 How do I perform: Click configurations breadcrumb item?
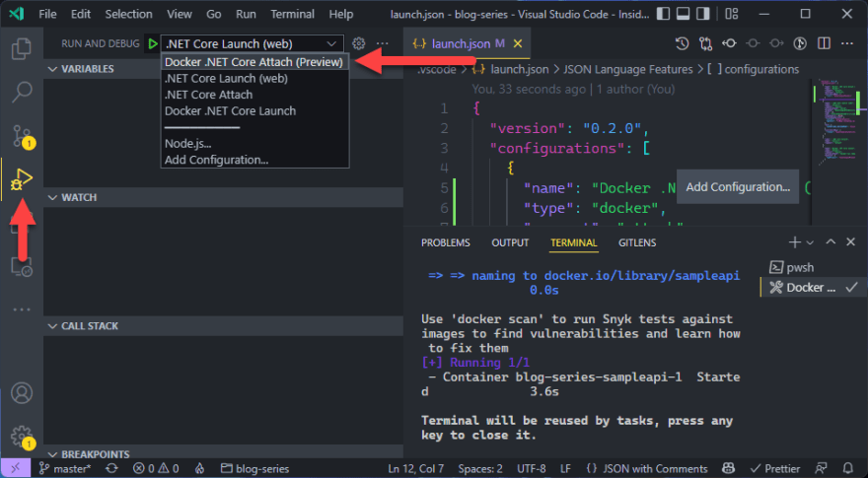(x=754, y=69)
